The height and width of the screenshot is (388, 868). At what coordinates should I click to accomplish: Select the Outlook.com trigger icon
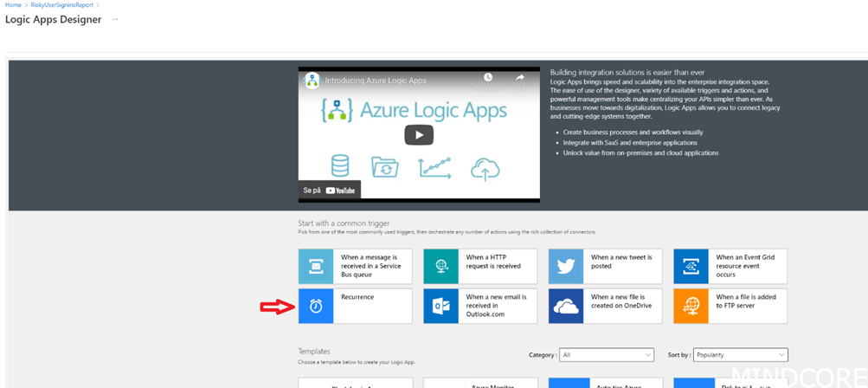(441, 306)
